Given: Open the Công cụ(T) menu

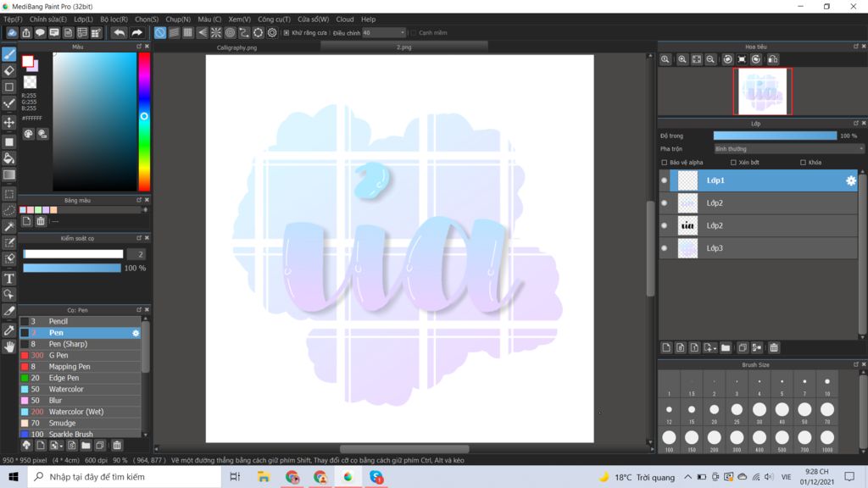Looking at the screenshot, I should click(x=274, y=19).
